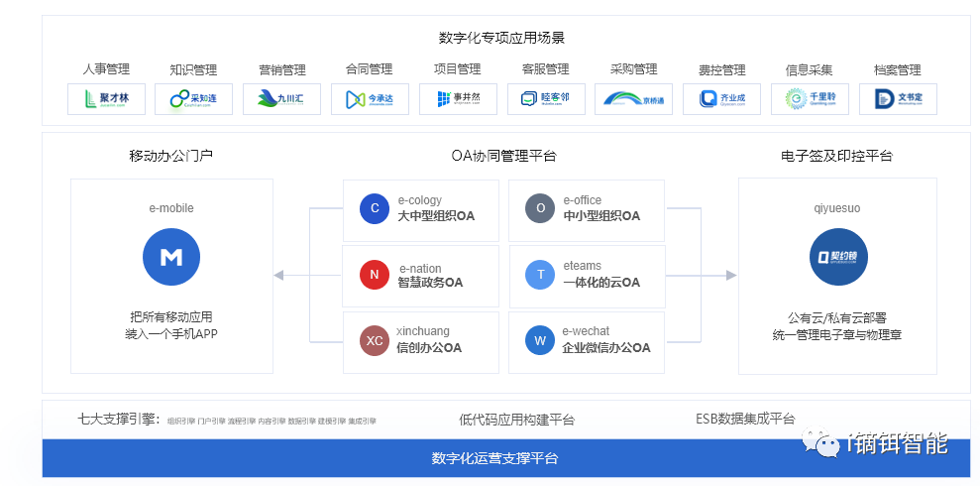Click the 京桥通 procurement logo

coord(634,99)
